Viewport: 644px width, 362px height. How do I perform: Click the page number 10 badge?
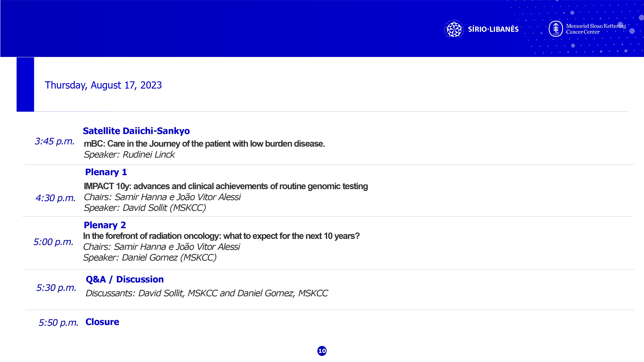(322, 351)
